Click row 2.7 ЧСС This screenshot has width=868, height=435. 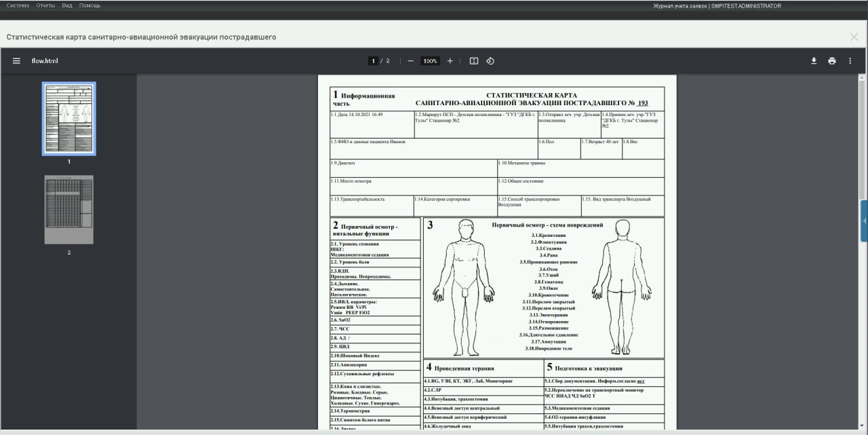pos(376,328)
